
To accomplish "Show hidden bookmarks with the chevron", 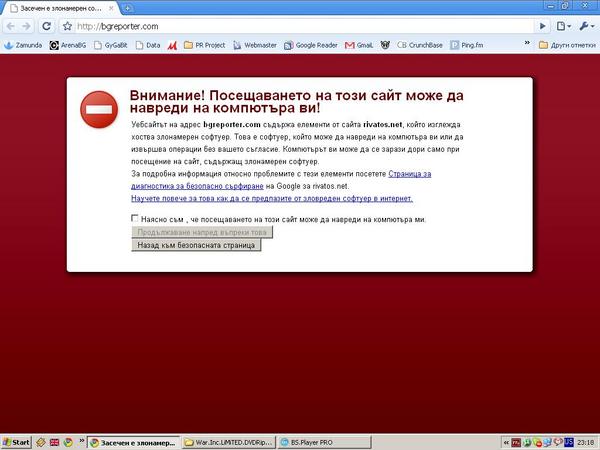I will 527,43.
